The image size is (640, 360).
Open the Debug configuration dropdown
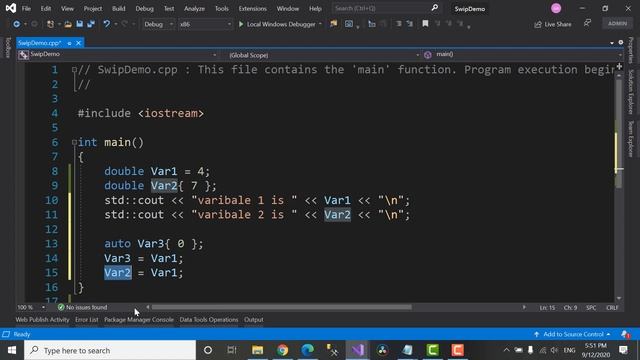[x=158, y=24]
